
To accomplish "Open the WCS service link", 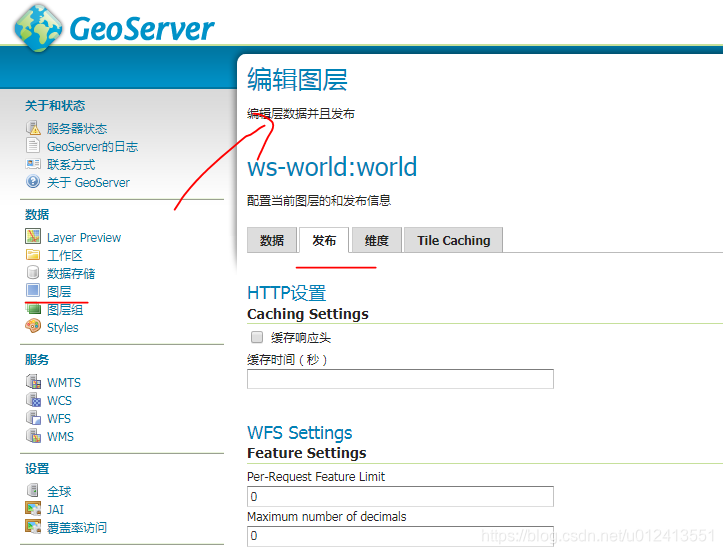I will pos(59,401).
